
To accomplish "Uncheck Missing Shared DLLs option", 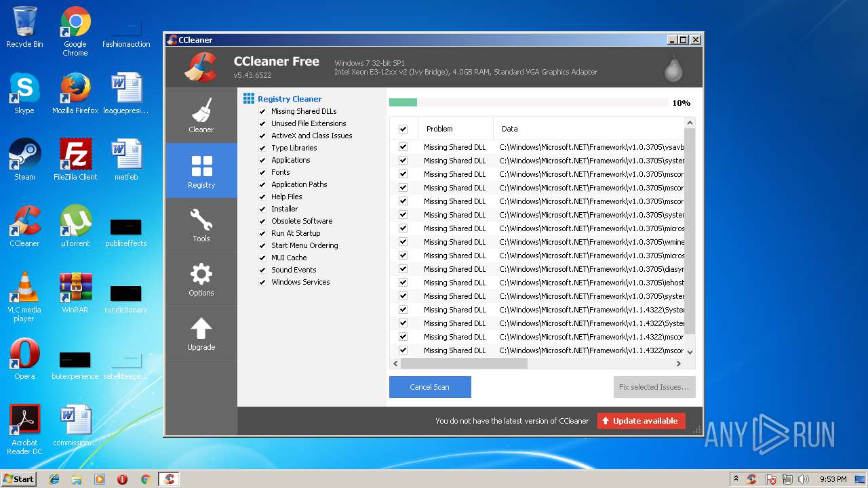I will pyautogui.click(x=262, y=111).
